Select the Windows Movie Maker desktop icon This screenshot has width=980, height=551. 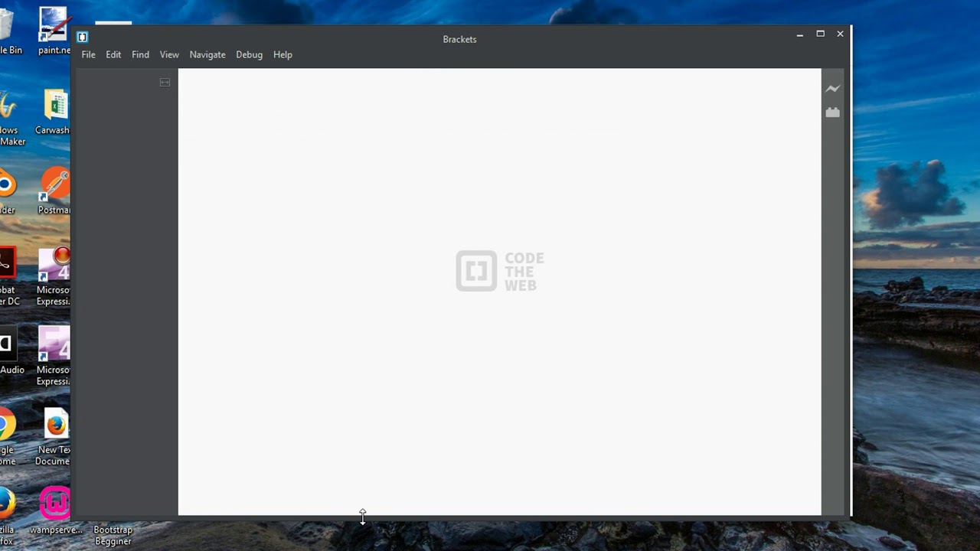[11, 119]
